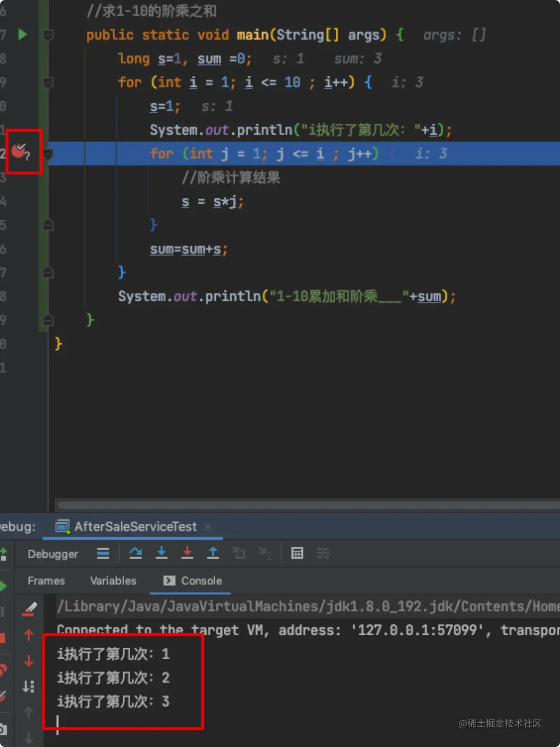Collapse the main method fold marker
Viewport: 560px width, 747px height.
(48, 35)
